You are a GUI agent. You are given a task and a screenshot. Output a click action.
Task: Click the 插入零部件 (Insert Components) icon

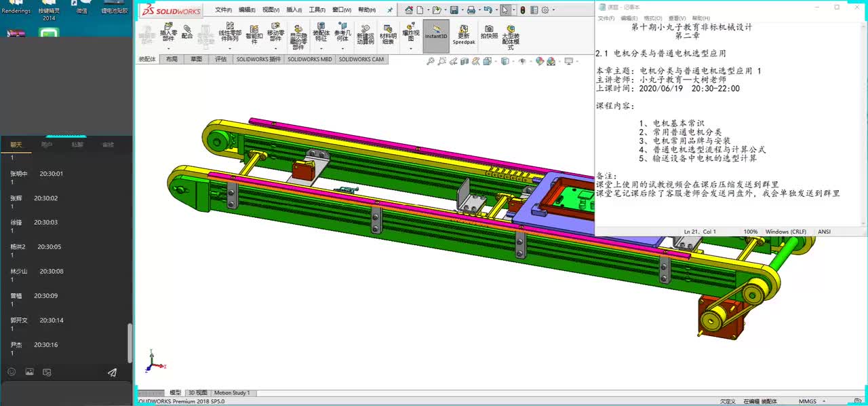pos(168,31)
